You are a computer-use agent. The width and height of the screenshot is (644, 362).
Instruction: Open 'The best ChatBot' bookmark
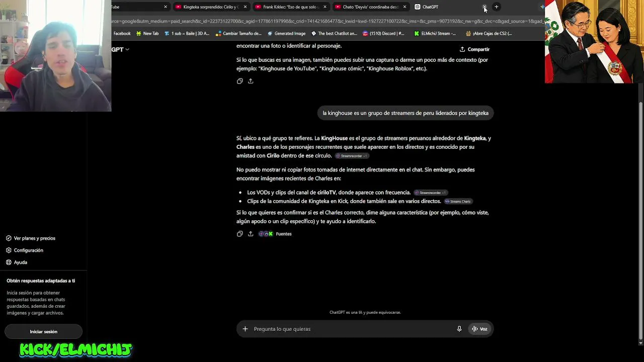pyautogui.click(x=334, y=34)
